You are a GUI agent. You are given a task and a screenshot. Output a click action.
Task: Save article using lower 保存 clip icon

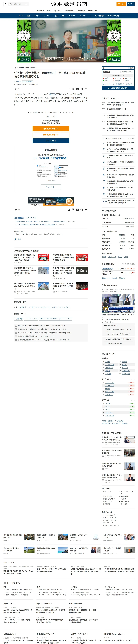click(x=18, y=210)
